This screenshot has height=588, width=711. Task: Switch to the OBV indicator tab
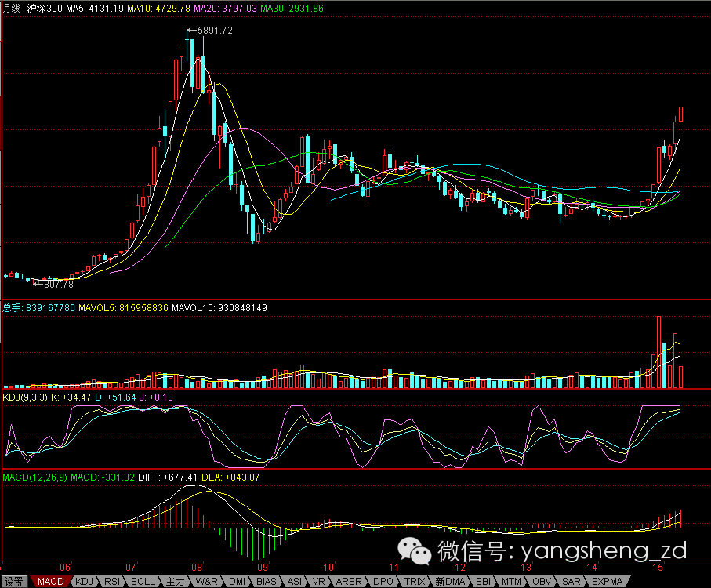tap(542, 582)
